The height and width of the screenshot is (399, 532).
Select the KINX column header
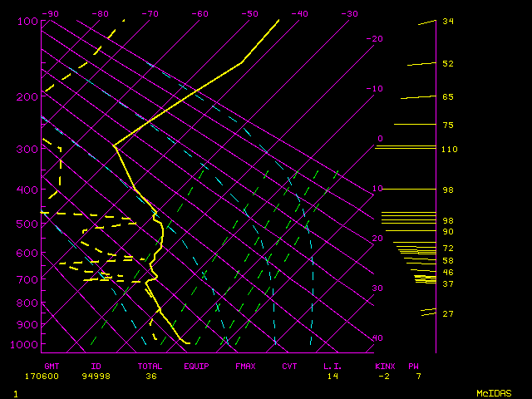pos(385,366)
